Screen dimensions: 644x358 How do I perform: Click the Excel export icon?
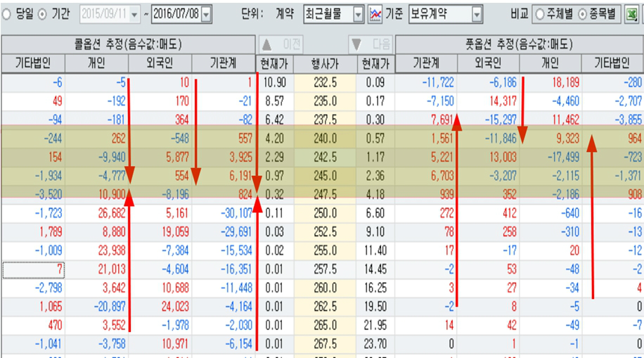(632, 13)
